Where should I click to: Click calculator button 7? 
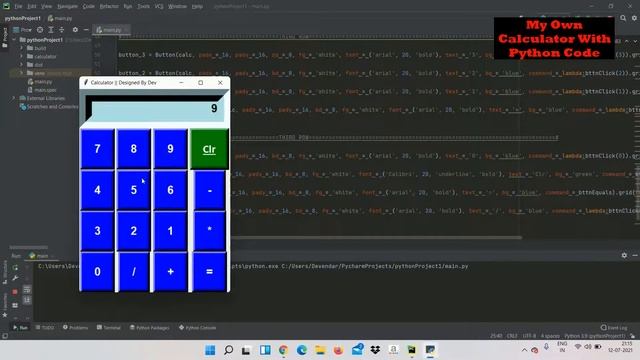(x=97, y=149)
